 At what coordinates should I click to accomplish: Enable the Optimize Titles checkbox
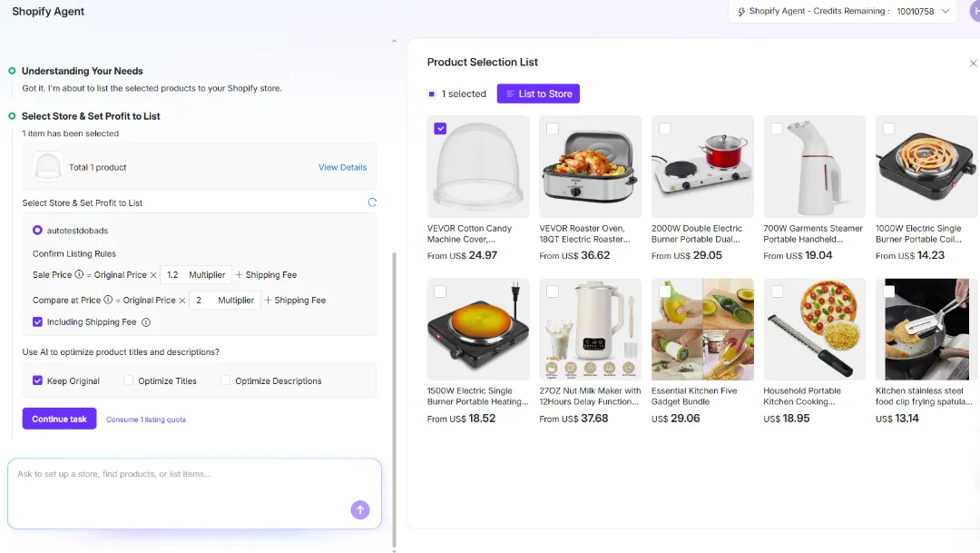[x=129, y=381]
